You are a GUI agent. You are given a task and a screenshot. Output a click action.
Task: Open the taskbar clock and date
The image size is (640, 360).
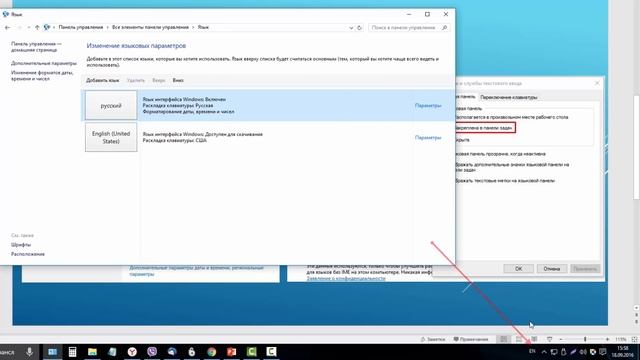pos(623,352)
